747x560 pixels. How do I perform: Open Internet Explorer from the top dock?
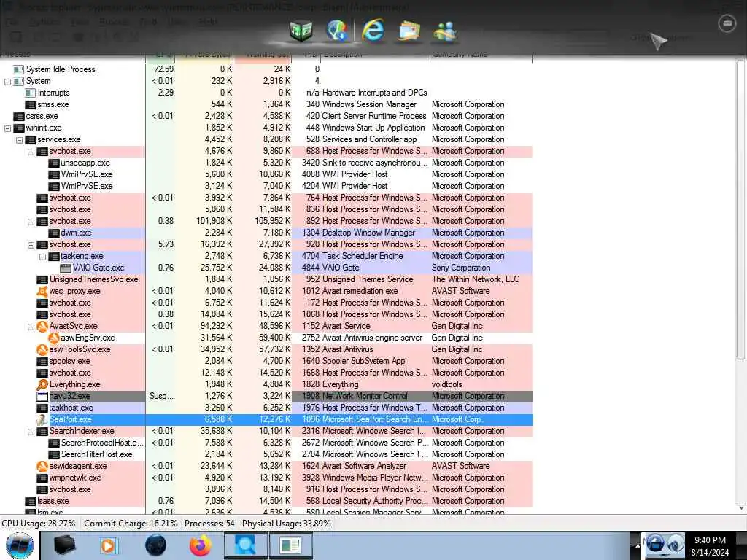coord(373,31)
